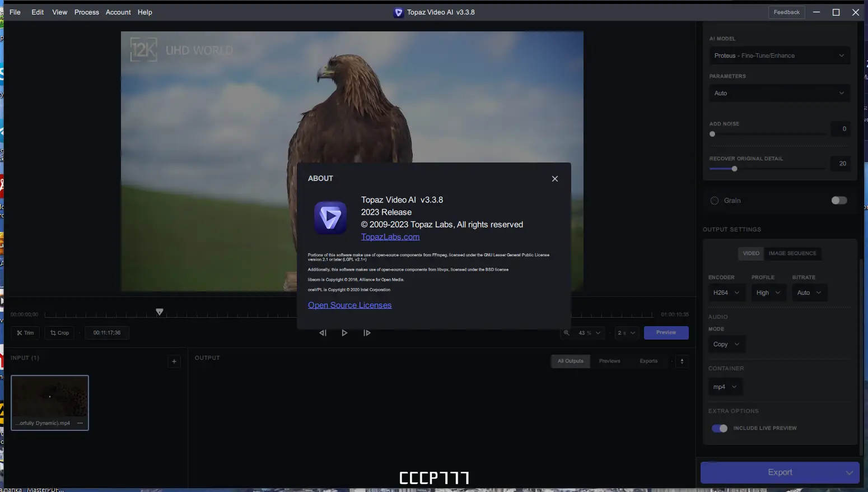Open the AI Model Proteus dropdown
The height and width of the screenshot is (492, 868).
(x=780, y=55)
